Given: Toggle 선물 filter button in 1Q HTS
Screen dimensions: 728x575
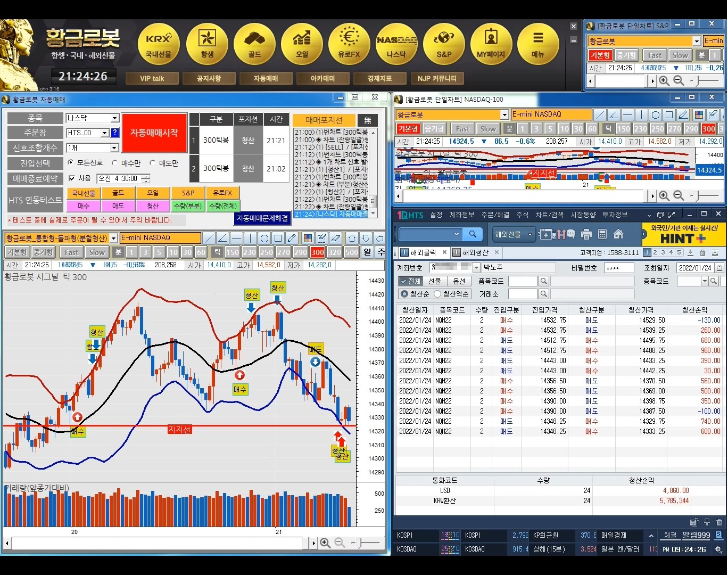Looking at the screenshot, I should [x=435, y=281].
